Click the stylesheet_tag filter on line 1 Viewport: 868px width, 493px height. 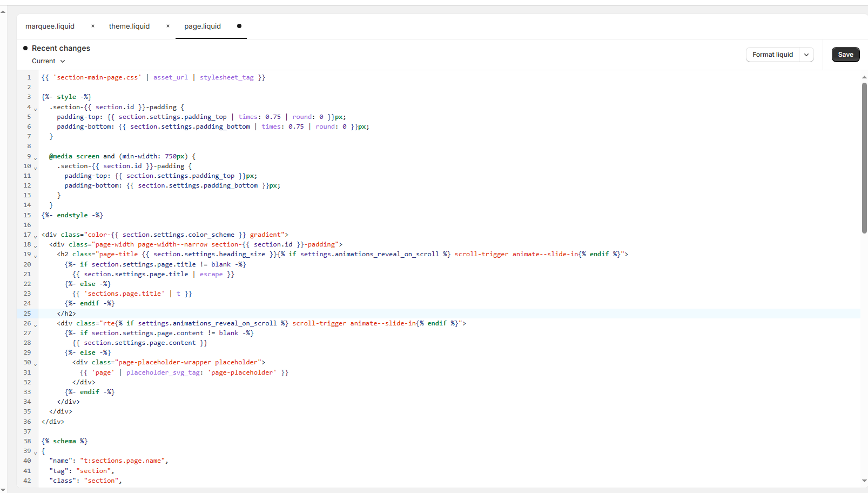tap(227, 77)
